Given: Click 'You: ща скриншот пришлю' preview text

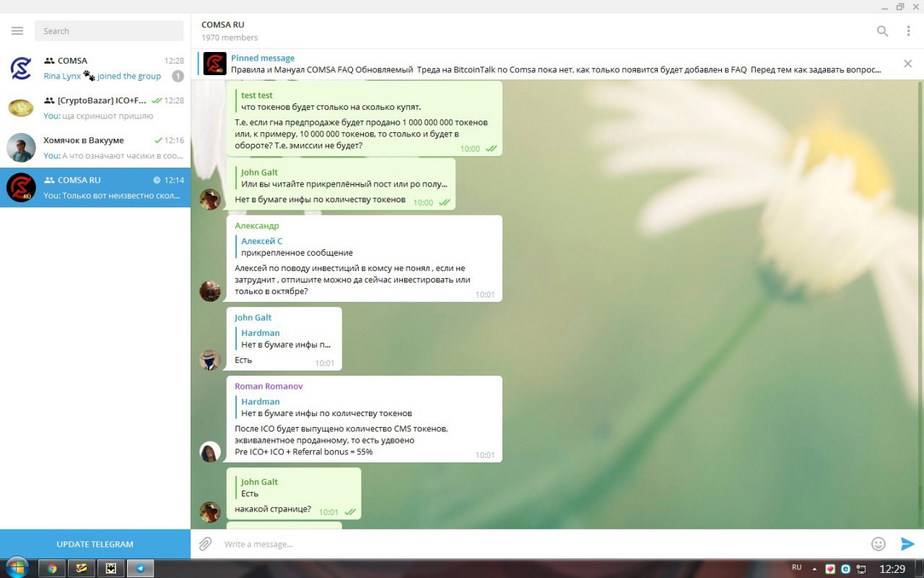Looking at the screenshot, I should click(x=98, y=116).
